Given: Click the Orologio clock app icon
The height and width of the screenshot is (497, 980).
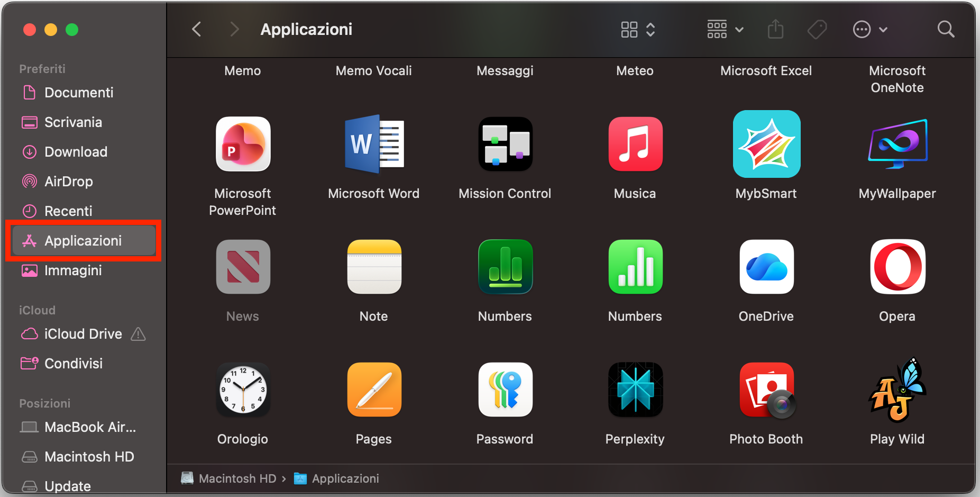Looking at the screenshot, I should [x=243, y=390].
